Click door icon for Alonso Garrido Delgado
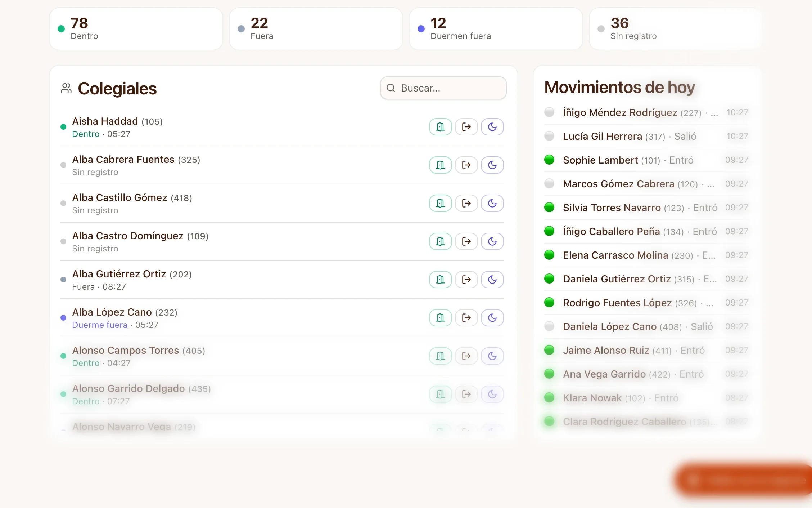The height and width of the screenshot is (508, 812). click(x=440, y=394)
